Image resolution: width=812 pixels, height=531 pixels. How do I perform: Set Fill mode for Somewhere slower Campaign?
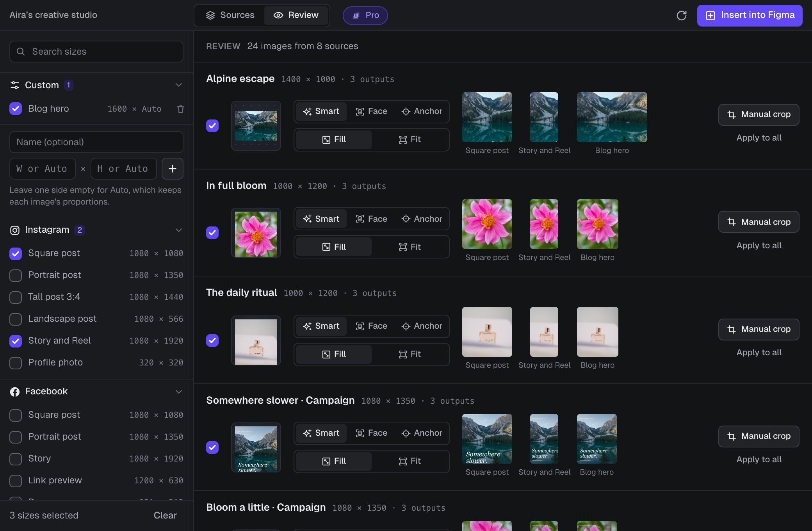(x=334, y=461)
